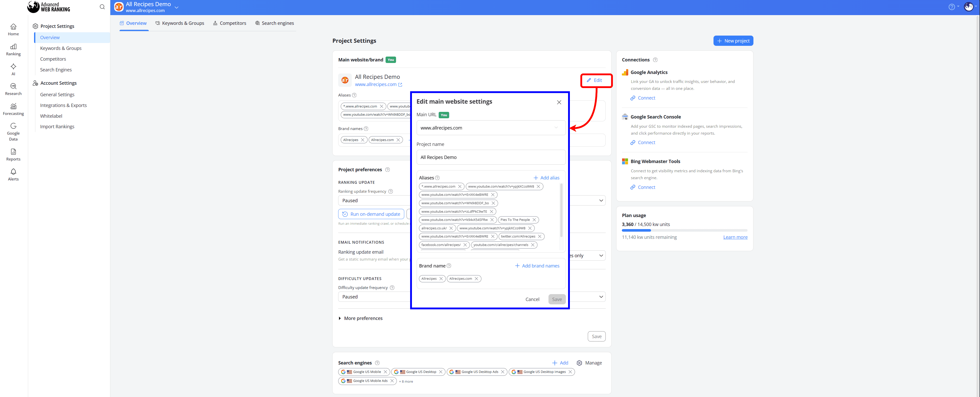Click the help icon beside Search engines heading
Screen dimensions: 980x397
(377, 363)
